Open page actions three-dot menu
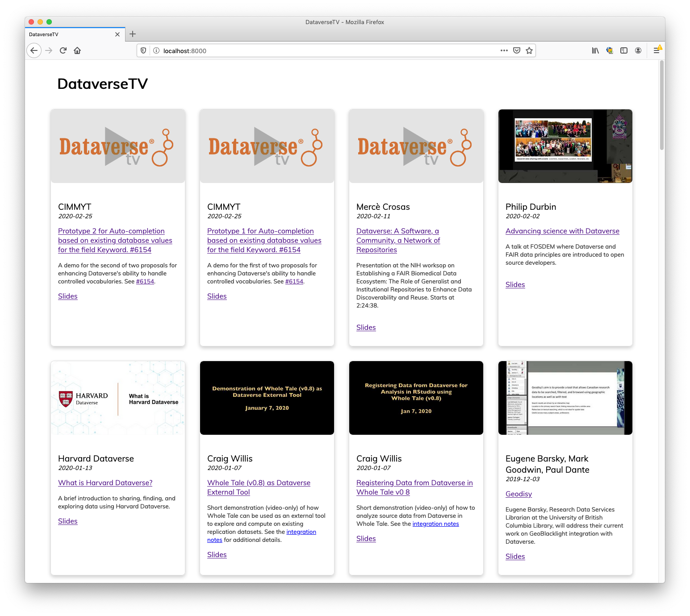This screenshot has width=690, height=616. (x=504, y=50)
